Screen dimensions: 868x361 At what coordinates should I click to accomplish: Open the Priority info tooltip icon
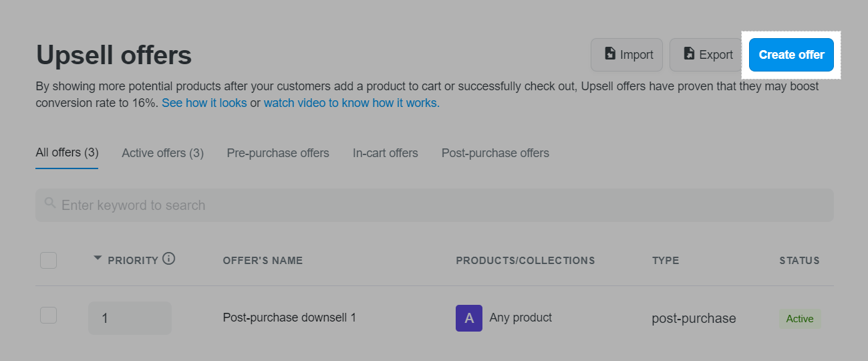pyautogui.click(x=169, y=259)
